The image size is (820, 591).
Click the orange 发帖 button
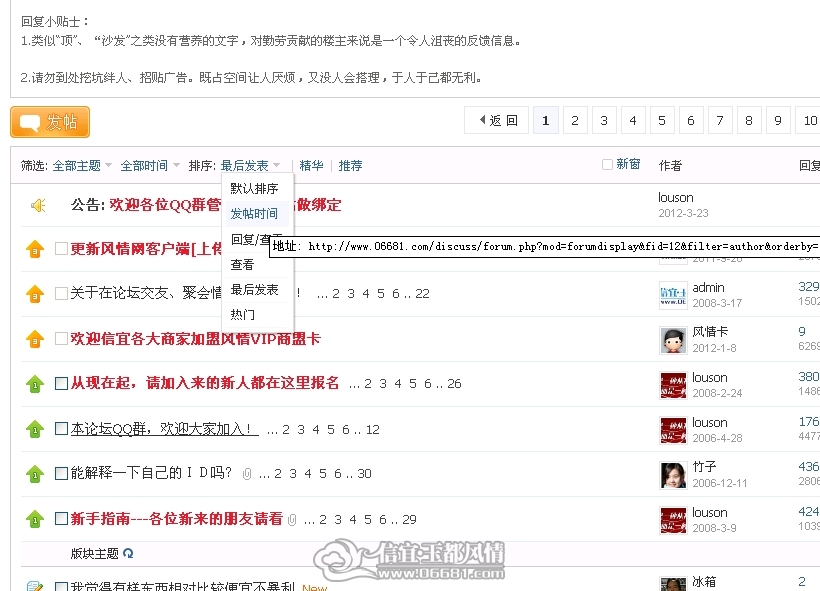point(50,122)
